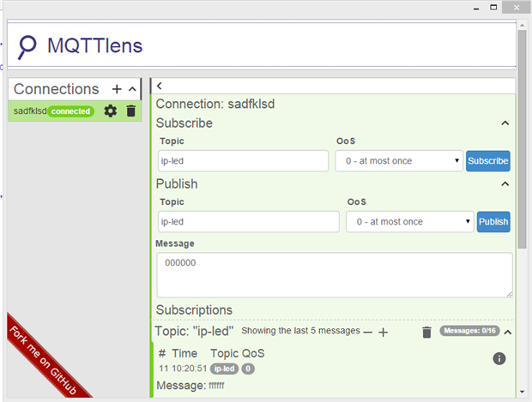Add a new connection with plus icon
The width and height of the screenshot is (532, 402).
(x=117, y=89)
